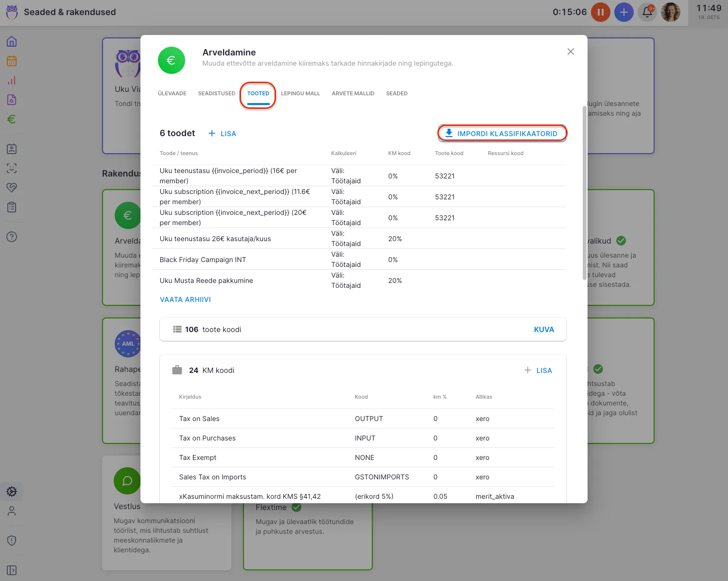
Task: Open the calendar icon in the sidebar
Action: coord(12,61)
